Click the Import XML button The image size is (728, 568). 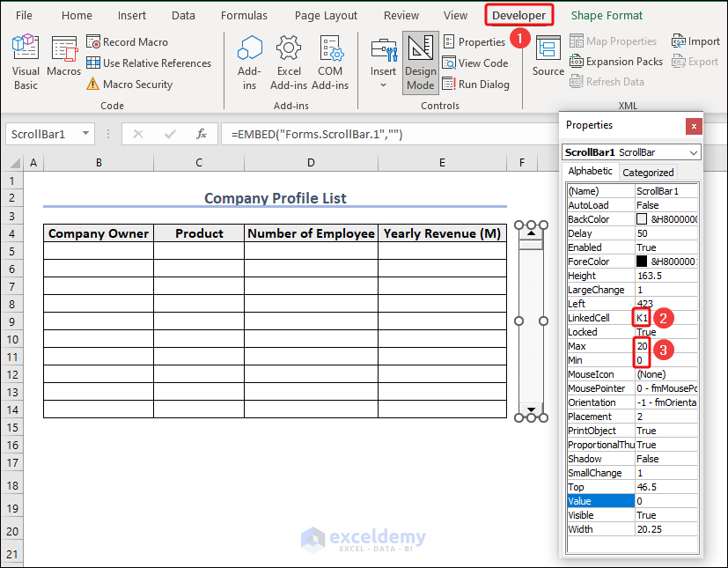(x=695, y=41)
